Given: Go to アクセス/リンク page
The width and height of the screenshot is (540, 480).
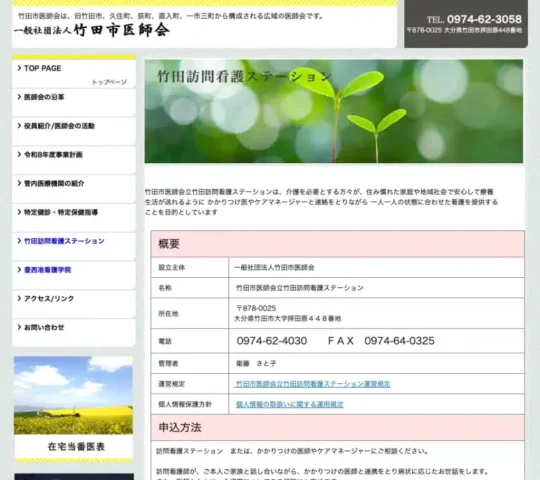Looking at the screenshot, I should click(x=74, y=304).
